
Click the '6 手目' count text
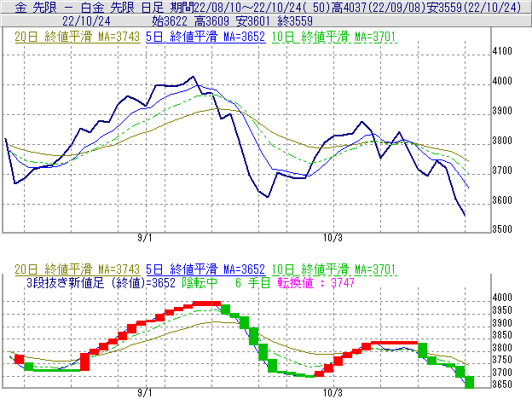(252, 282)
